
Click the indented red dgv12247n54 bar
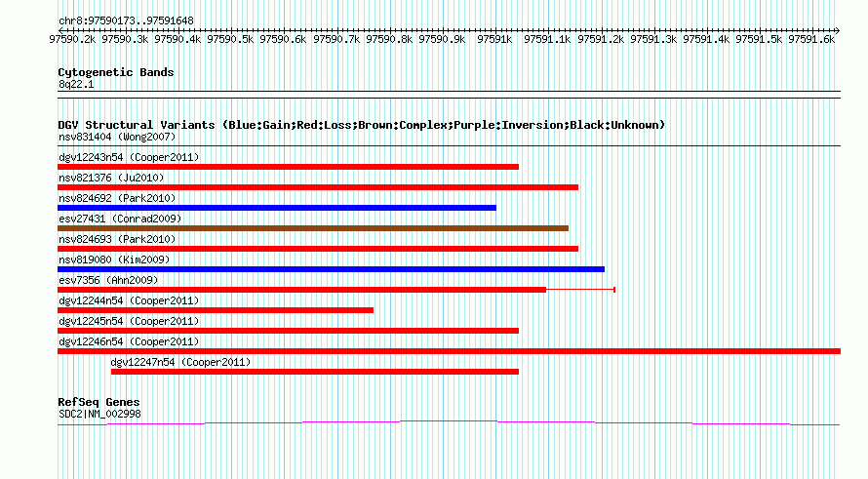pyautogui.click(x=315, y=372)
